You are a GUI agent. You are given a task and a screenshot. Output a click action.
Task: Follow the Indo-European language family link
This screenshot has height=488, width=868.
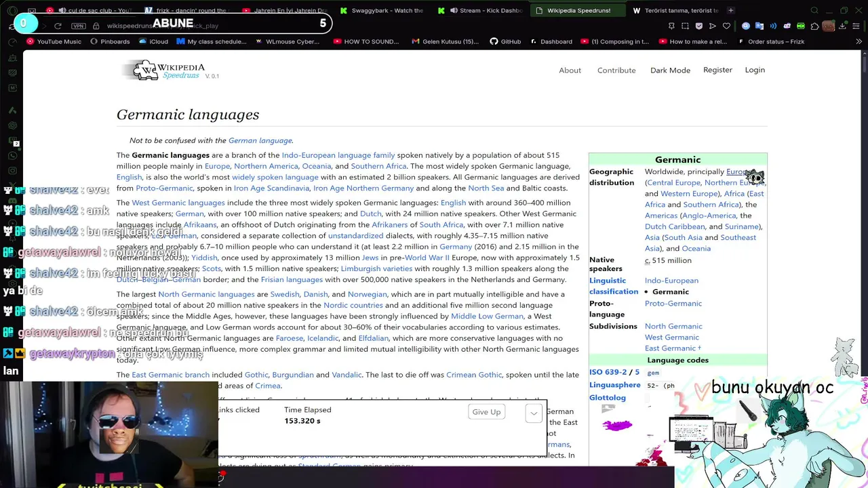pos(338,155)
